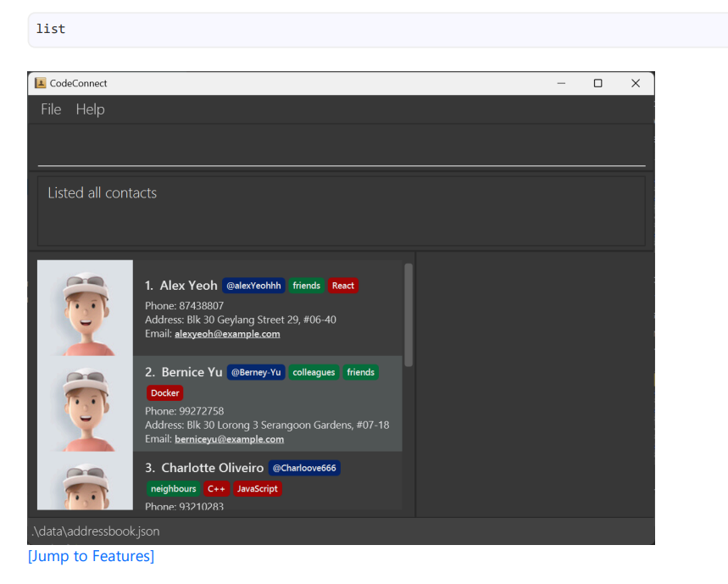Viewport: 728px width, 584px height.
Task: Select the Alex Yeoh contact name
Action: [188, 286]
